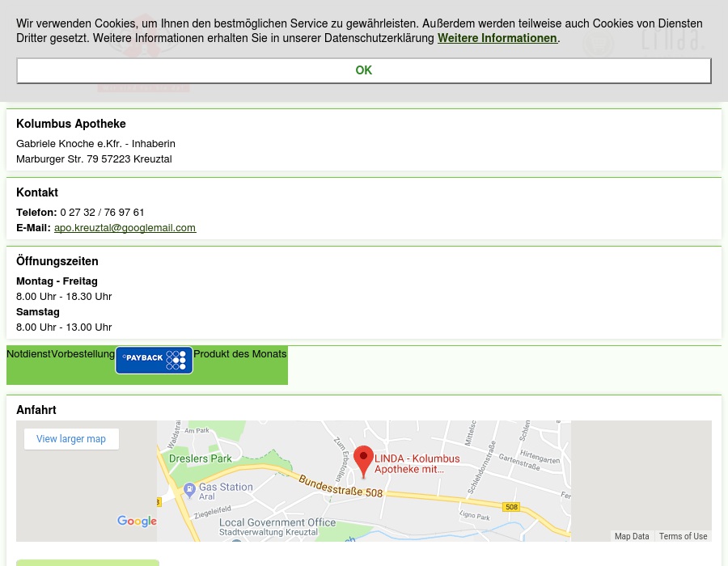Click the apo.kreuztal@googlemail.com email link
The height and width of the screenshot is (566, 728).
click(125, 228)
